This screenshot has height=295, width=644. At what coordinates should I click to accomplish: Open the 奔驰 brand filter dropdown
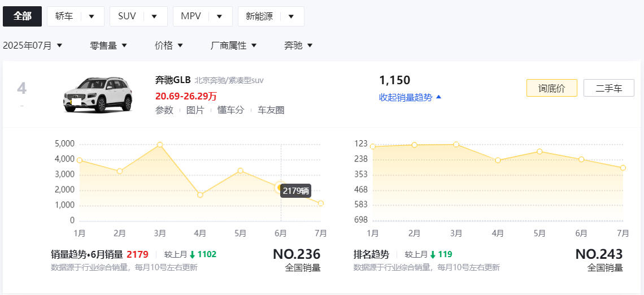299,46
